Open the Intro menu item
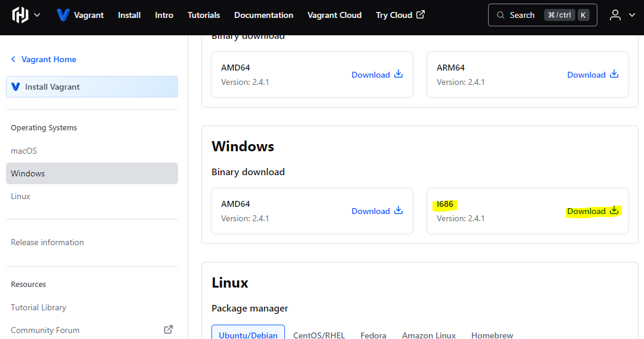The width and height of the screenshot is (644, 339). [x=164, y=15]
